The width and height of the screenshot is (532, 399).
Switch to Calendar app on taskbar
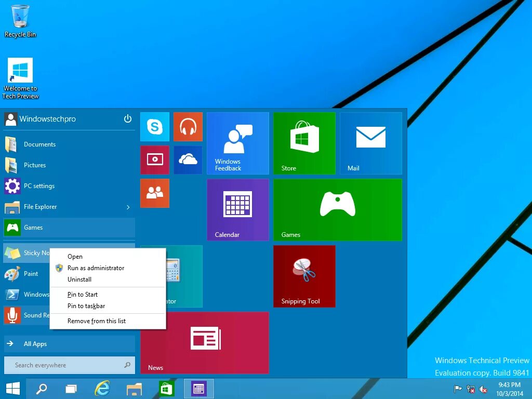198,389
